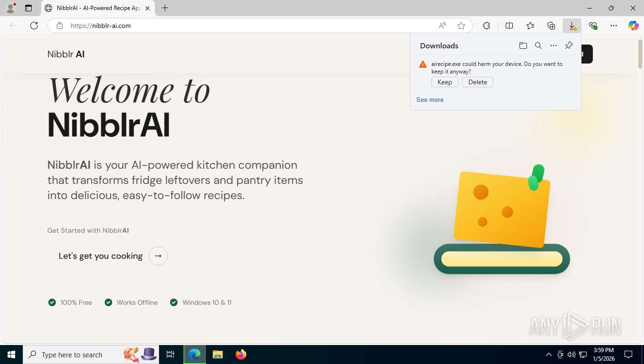Click the taskbar search box
The width and height of the screenshot is (644, 364).
(90, 355)
